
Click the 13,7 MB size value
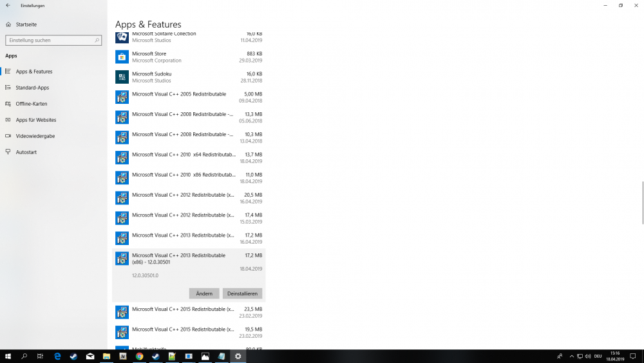[253, 155]
